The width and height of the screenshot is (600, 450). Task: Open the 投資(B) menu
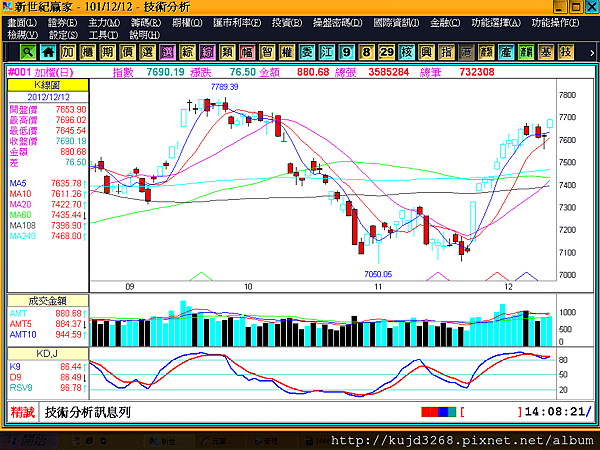[287, 23]
